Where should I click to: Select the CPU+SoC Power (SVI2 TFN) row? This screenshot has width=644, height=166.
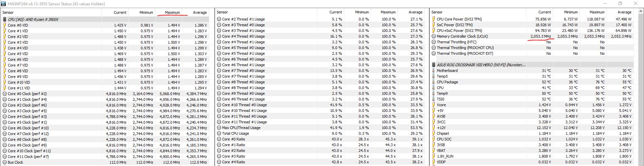[x=454, y=31]
